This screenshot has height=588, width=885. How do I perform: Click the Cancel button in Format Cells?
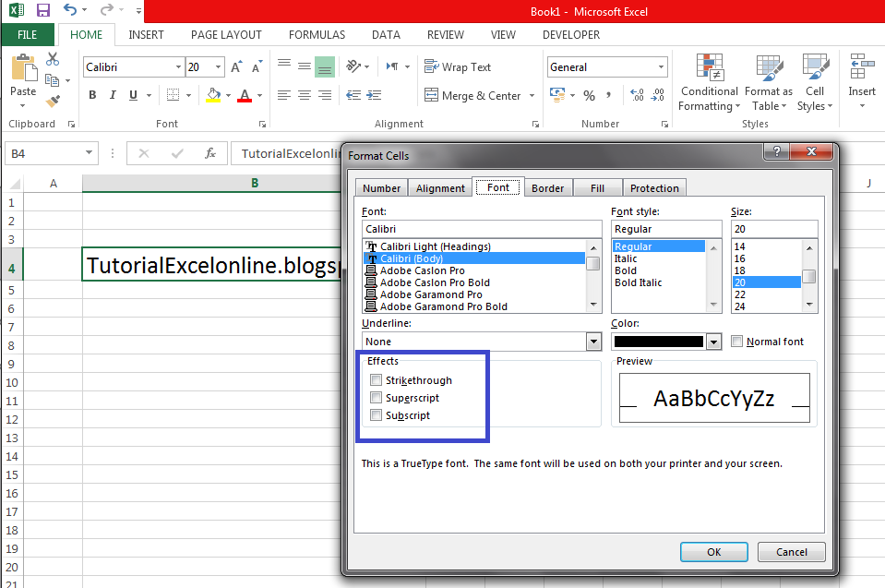[791, 552]
